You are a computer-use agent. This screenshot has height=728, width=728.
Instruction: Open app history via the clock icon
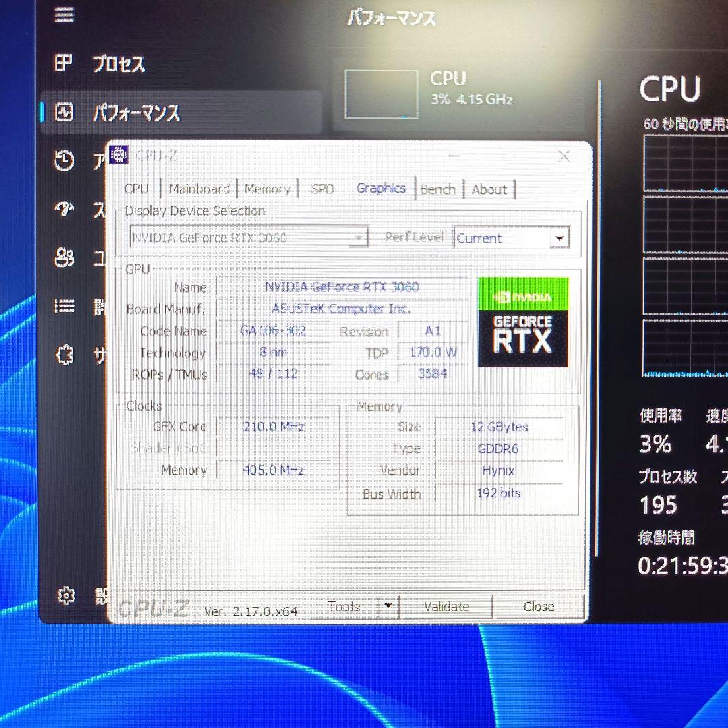64,162
